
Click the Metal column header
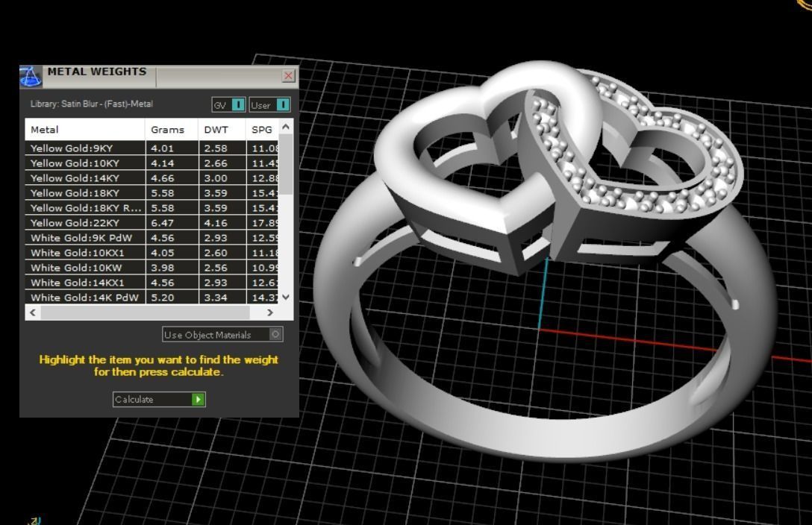pos(85,130)
